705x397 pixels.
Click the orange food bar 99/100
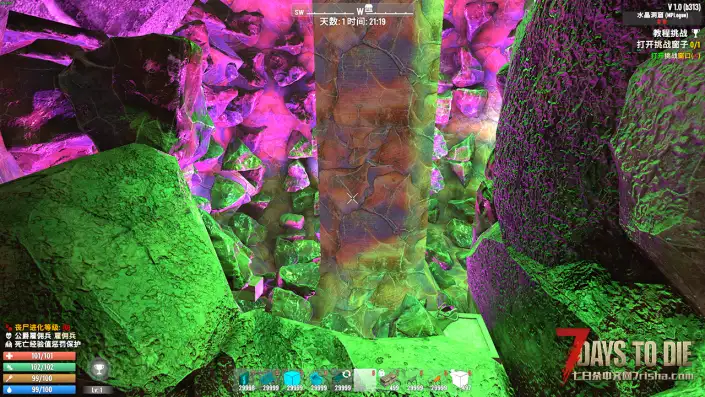(39, 379)
